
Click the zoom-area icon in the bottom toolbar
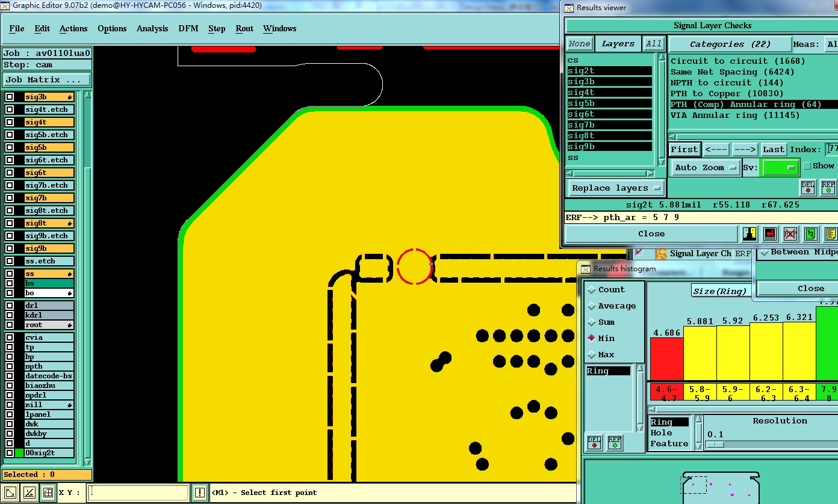10,493
